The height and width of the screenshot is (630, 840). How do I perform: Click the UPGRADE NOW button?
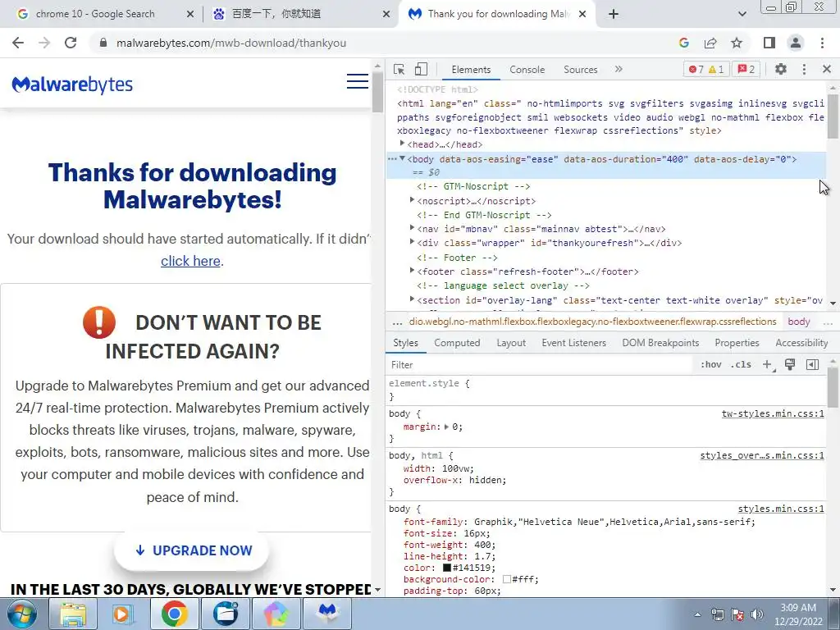(191, 550)
